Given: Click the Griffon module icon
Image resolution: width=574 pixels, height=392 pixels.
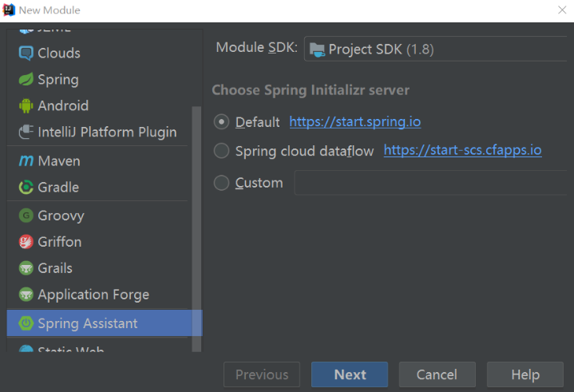Looking at the screenshot, I should (26, 242).
